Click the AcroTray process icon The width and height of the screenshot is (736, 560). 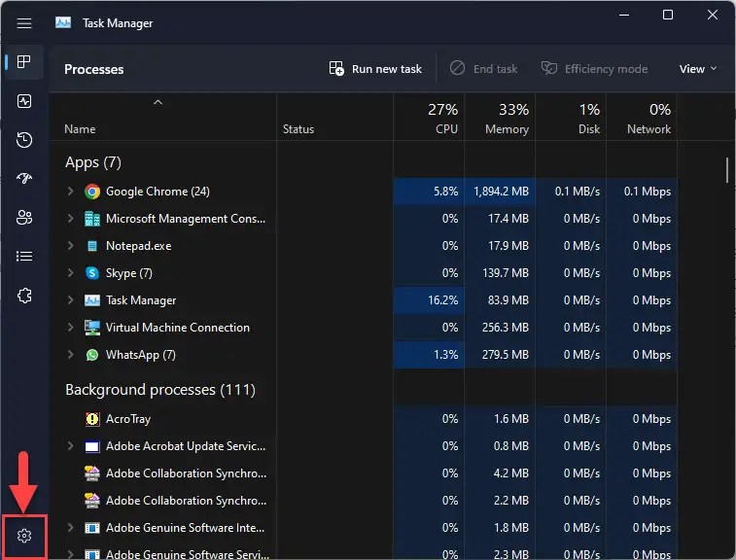coord(92,419)
